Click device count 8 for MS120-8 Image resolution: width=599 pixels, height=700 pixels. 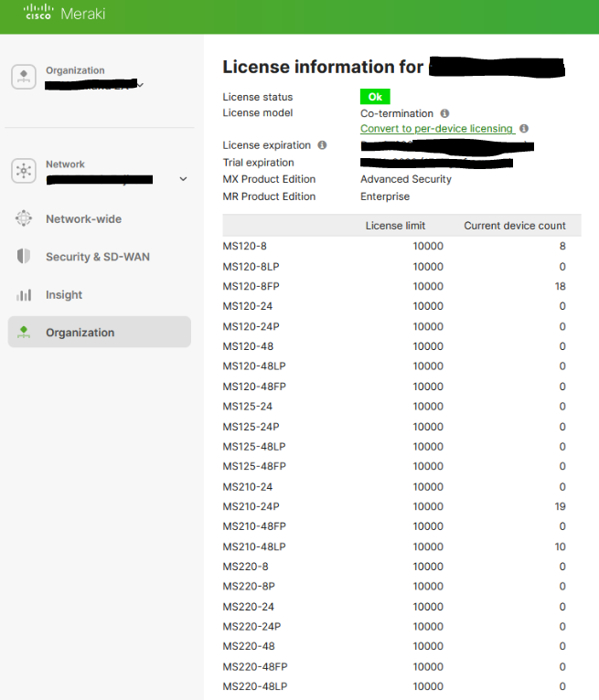coord(562,246)
